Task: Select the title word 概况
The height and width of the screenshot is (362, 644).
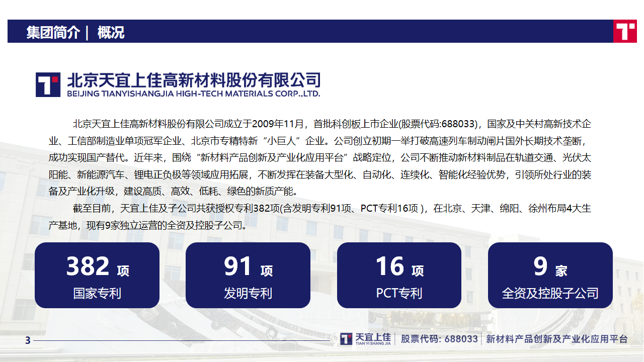Action: 110,32
